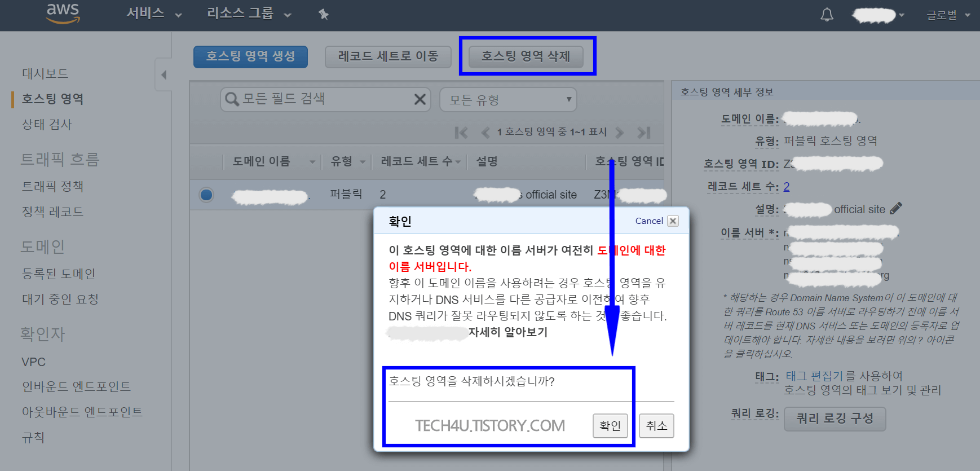
Task: Collapse the left navigation panel arrow
Action: click(164, 74)
